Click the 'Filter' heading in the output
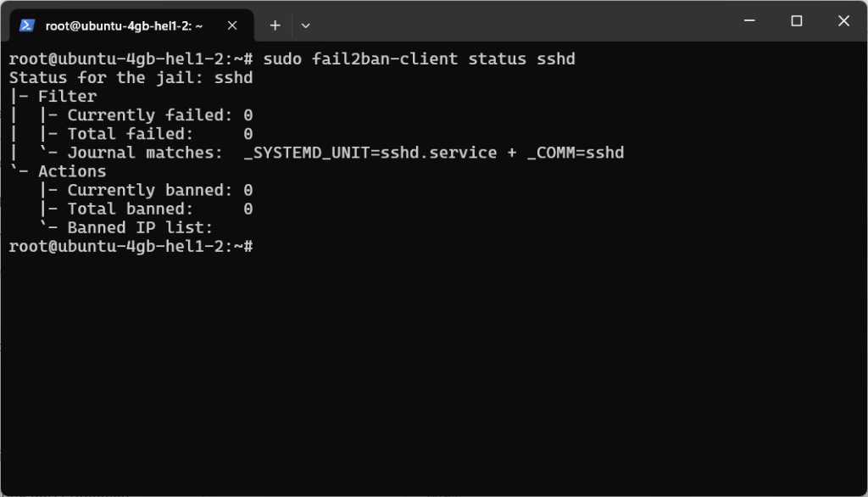Image resolution: width=868 pixels, height=497 pixels. 67,97
